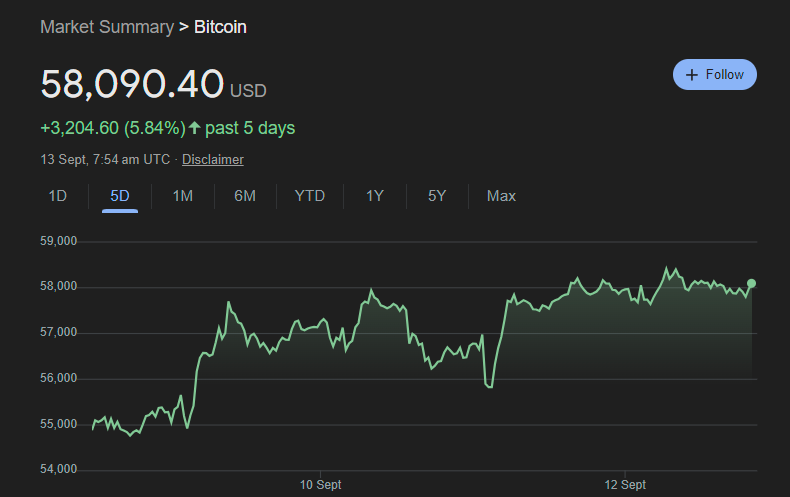This screenshot has width=790, height=497.
Task: Click the chart's latest price endpoint dot
Action: [751, 284]
